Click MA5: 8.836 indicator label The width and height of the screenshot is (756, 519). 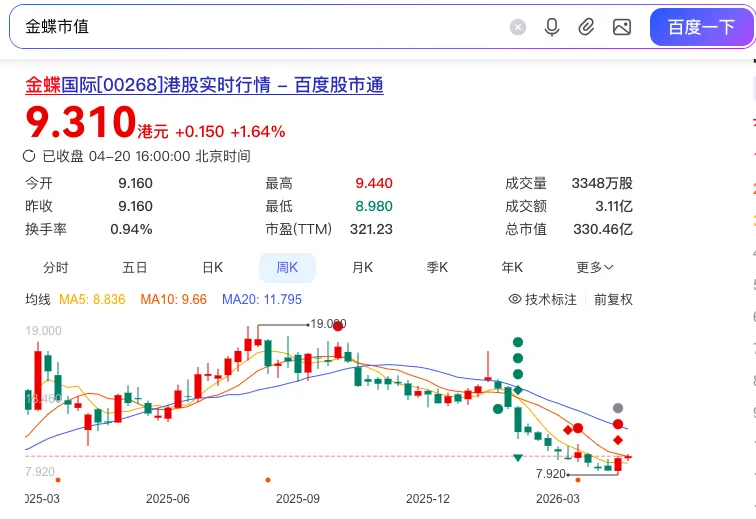(92, 300)
